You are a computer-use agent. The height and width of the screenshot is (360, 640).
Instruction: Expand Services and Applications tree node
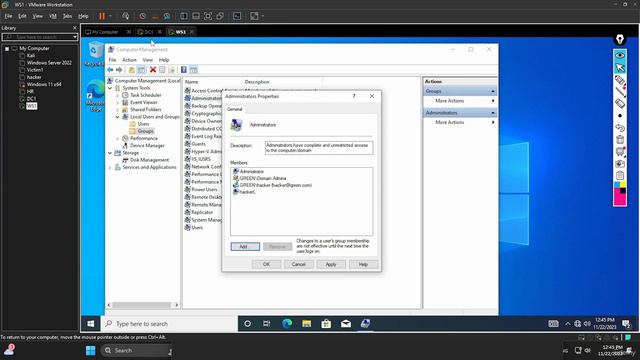(110, 167)
